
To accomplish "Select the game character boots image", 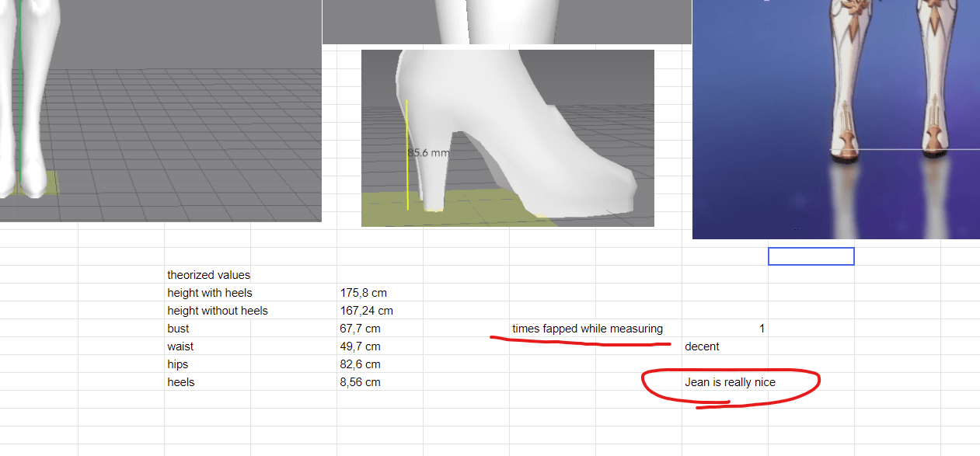I will tap(835, 119).
